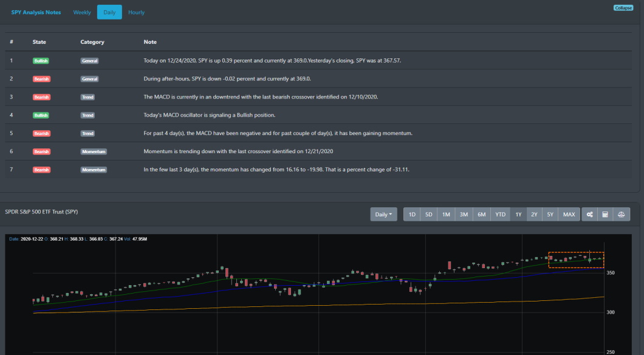The height and width of the screenshot is (355, 644).
Task: Select the Daily analysis tab
Action: click(x=109, y=12)
